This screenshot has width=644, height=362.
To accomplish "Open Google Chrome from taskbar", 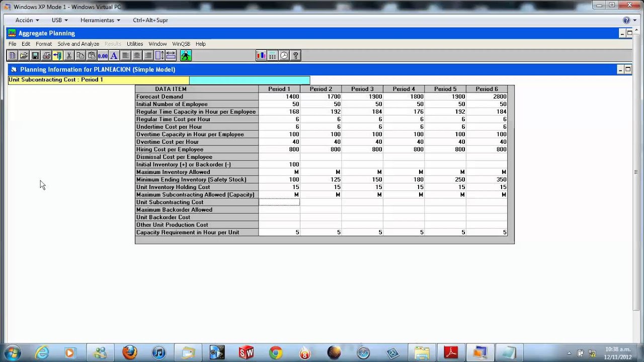I will pos(276,353).
